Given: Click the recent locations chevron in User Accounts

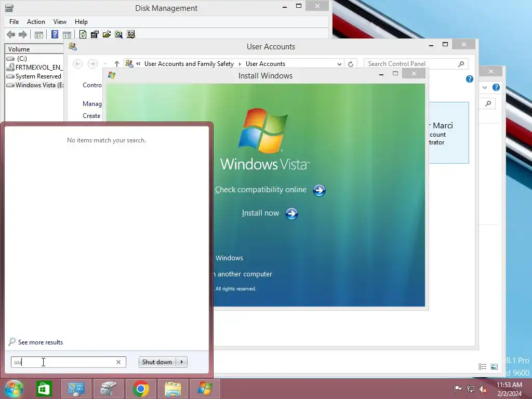Looking at the screenshot, I should [105, 64].
